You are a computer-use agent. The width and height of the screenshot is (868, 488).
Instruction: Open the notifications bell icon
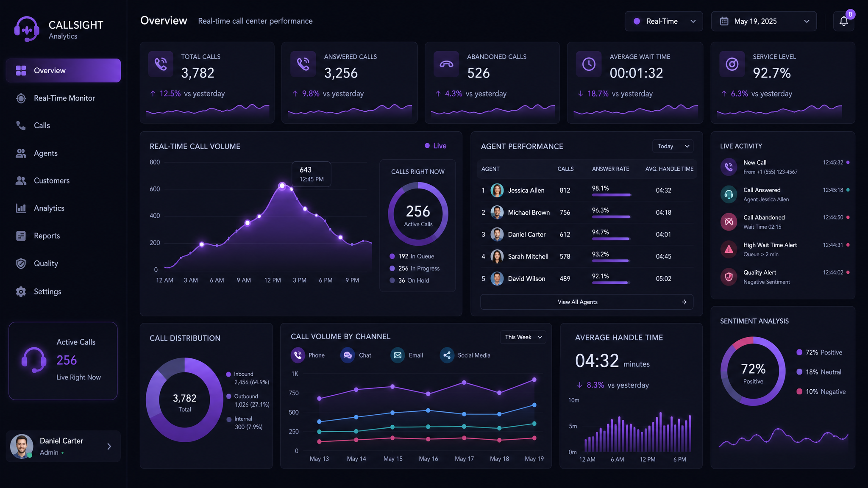click(x=843, y=21)
